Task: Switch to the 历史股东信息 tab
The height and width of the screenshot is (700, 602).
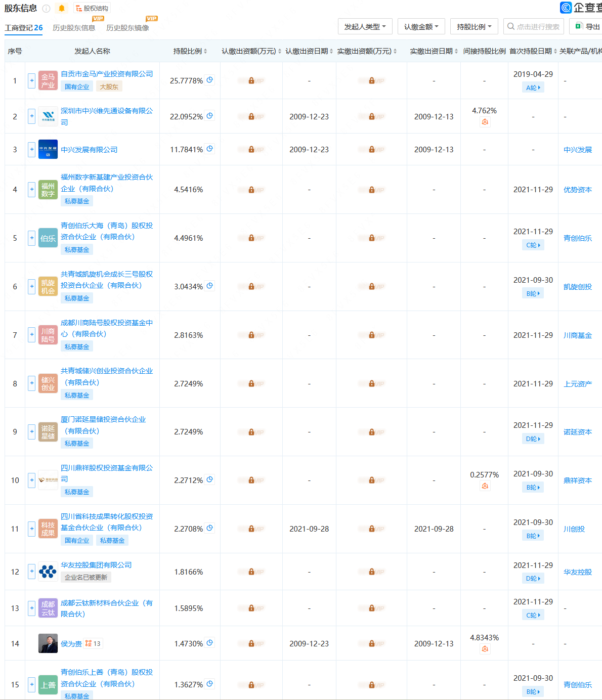Action: pos(74,28)
